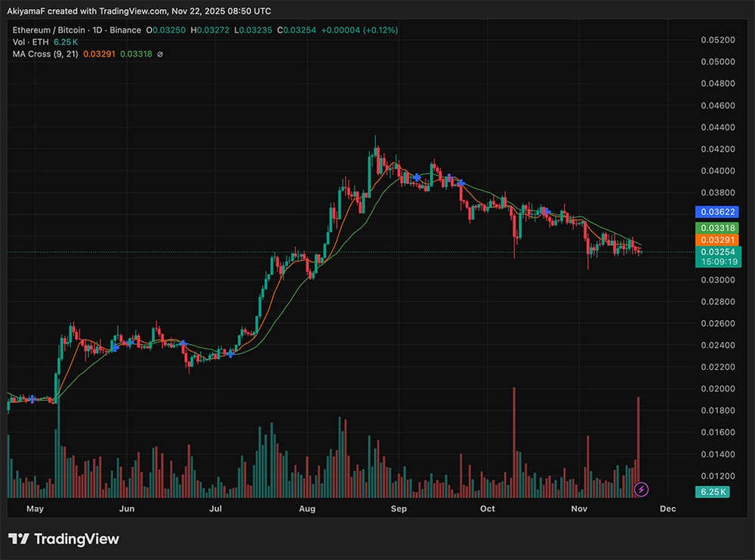Click the Aug label on the time axis
This screenshot has height=560, width=755.
click(307, 509)
